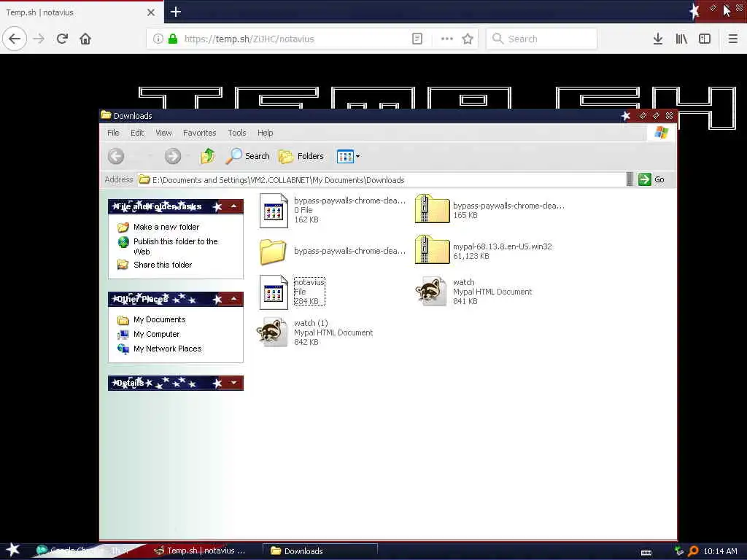This screenshot has width=747, height=560.
Task: Click the green network tray icon
Action: pos(679,551)
